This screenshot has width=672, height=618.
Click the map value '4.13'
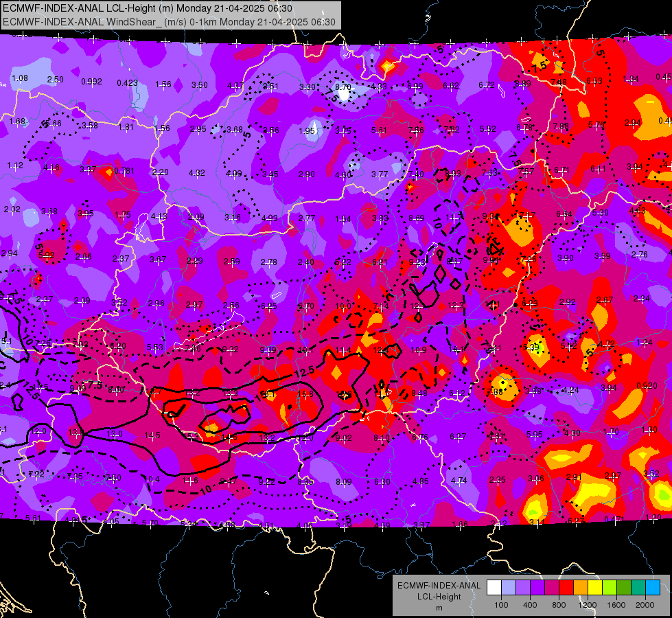(159, 216)
